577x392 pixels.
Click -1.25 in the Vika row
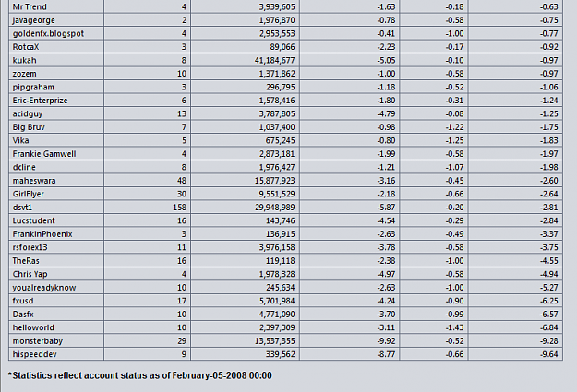455,140
